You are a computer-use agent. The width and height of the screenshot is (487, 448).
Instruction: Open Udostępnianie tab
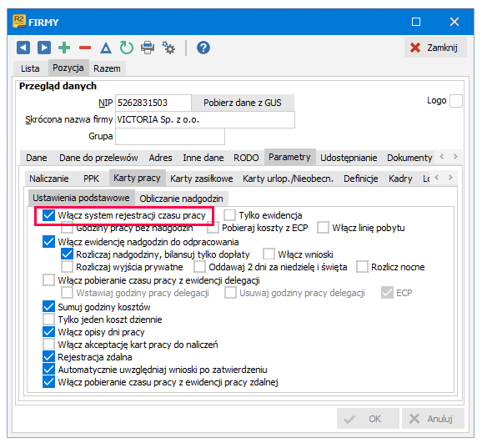[x=349, y=158]
